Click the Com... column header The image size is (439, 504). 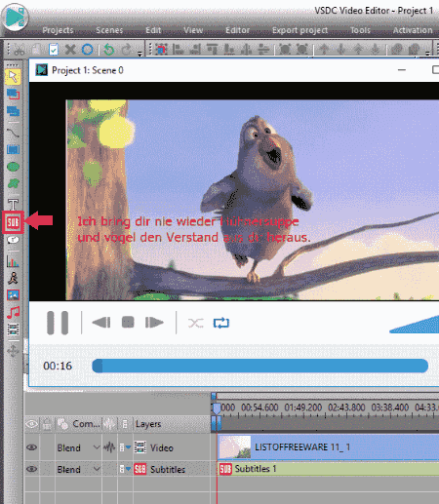pyautogui.click(x=86, y=424)
